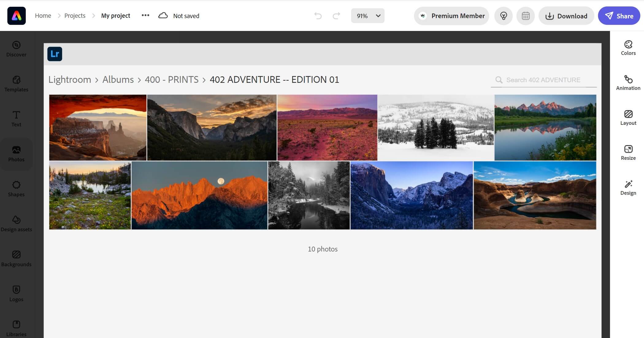The image size is (644, 338).
Task: Open the content scheduler calendar icon
Action: pyautogui.click(x=525, y=16)
